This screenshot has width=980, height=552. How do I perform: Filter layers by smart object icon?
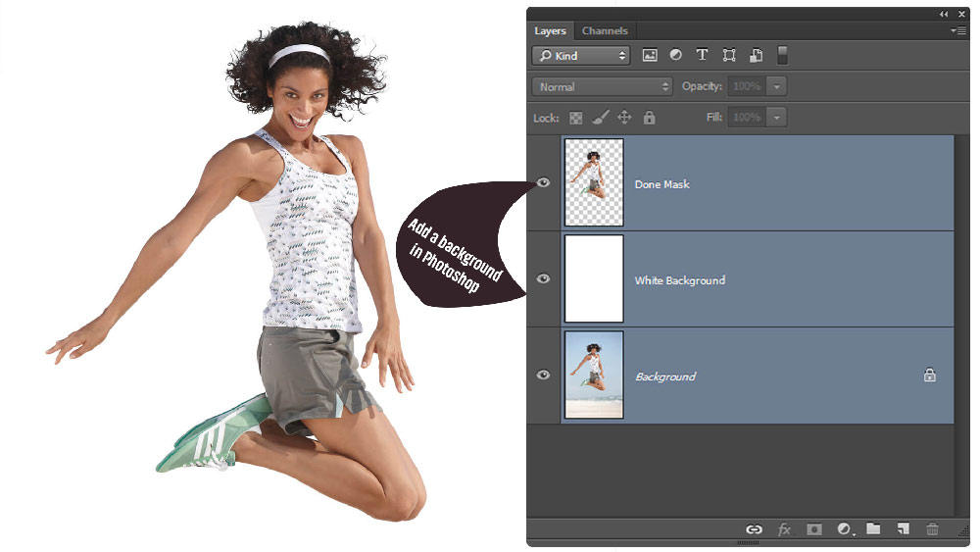(x=756, y=55)
